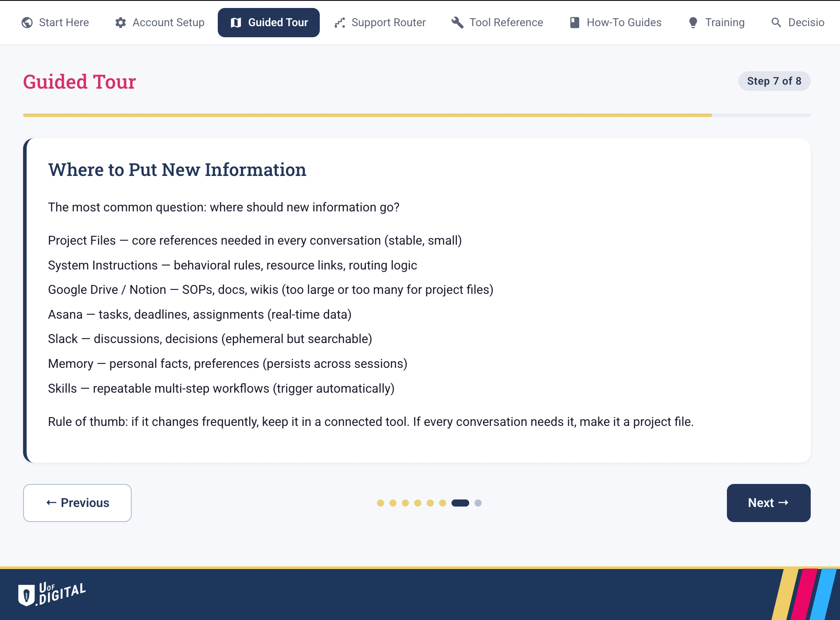Viewport: 840px width, 620px height.
Task: Jump to step three pagination dot
Action: (405, 503)
